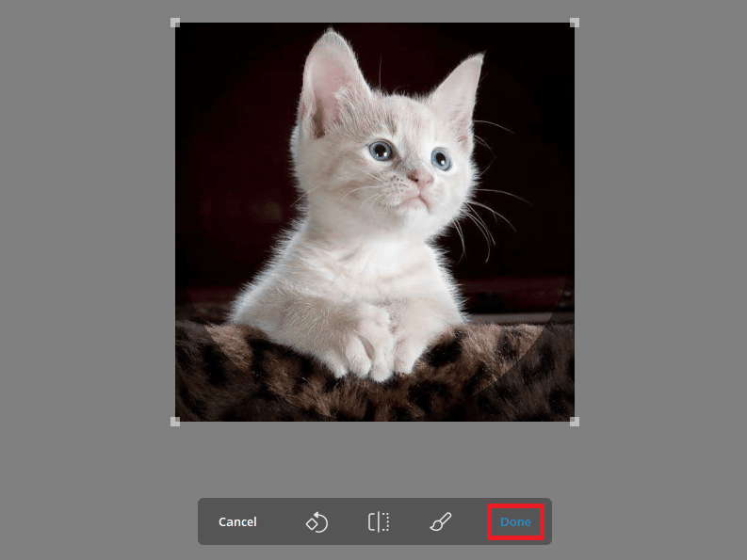Click the flip horizontally icon
Screen dimensions: 747x560
[379, 521]
